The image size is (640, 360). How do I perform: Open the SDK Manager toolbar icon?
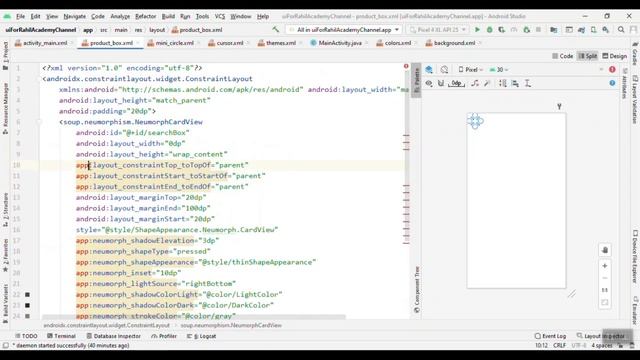[605, 30]
